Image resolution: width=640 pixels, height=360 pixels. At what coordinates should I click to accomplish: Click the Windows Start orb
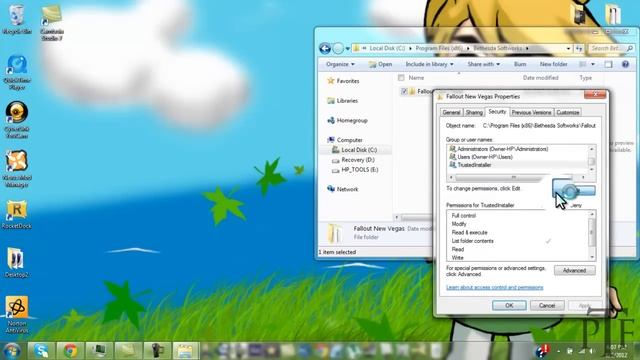pos(11,351)
